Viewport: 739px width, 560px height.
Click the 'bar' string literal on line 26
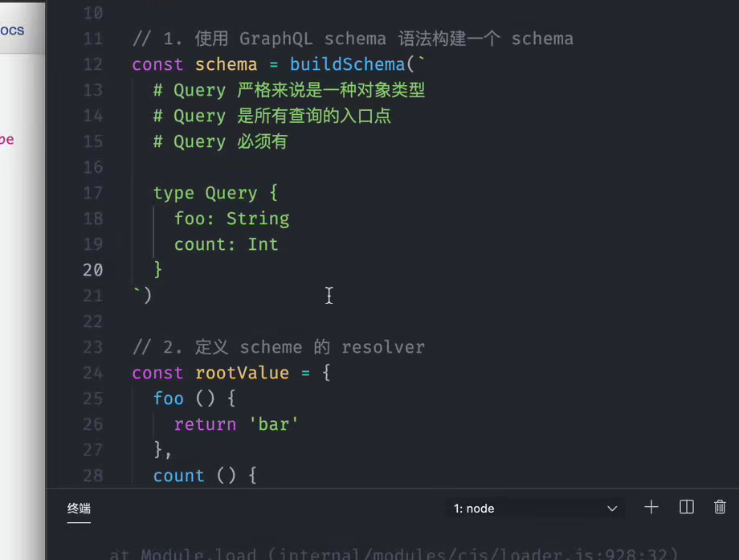click(x=275, y=424)
